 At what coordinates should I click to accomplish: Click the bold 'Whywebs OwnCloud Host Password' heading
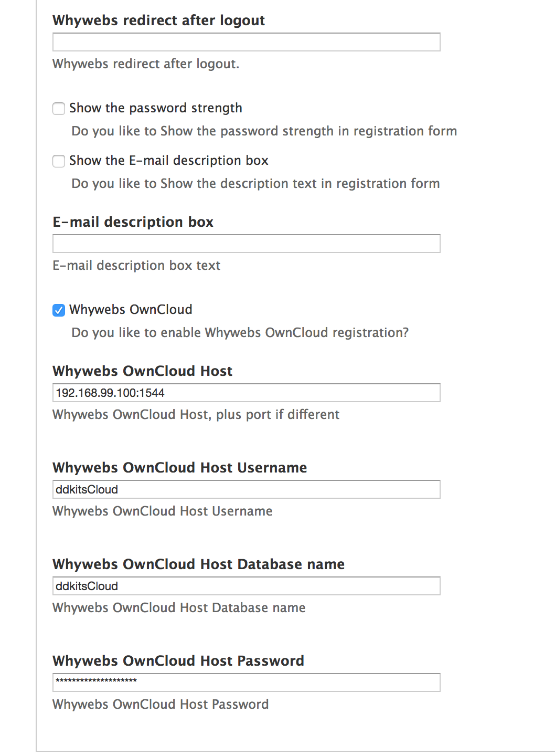(178, 661)
